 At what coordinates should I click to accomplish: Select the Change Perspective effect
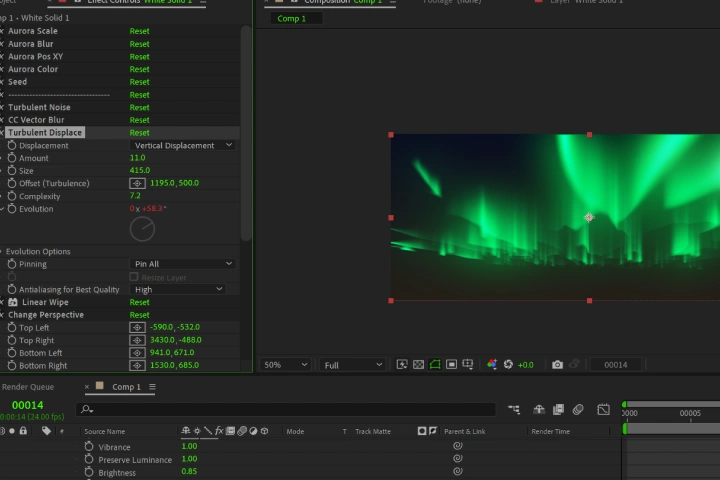tap(46, 315)
